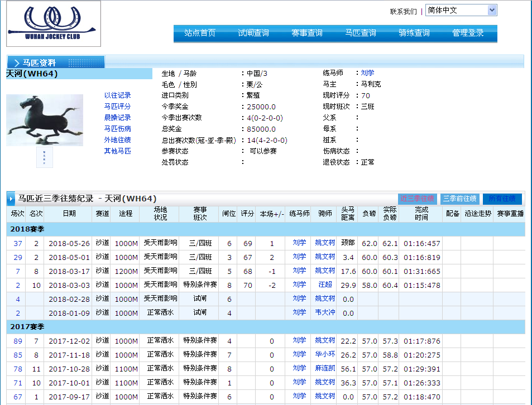
Task: Click the small image below the horse photo
Action: pos(45,157)
